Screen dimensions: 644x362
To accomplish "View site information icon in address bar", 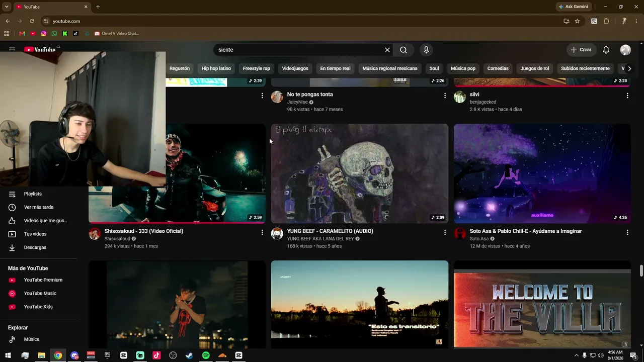I will 46,21.
